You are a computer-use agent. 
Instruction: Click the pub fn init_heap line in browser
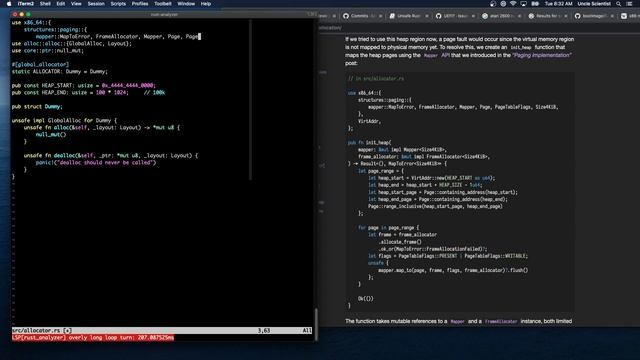[369, 142]
